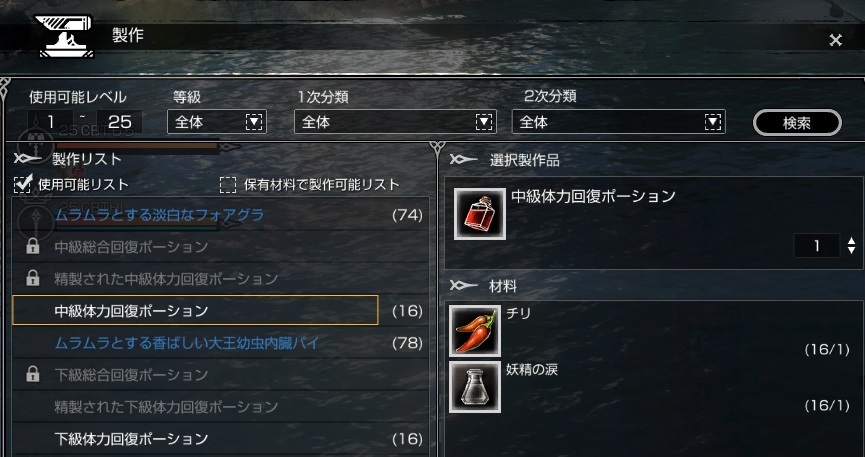Open the 等級 grade dropdown
Screen dimensions: 865x457
coord(217,122)
